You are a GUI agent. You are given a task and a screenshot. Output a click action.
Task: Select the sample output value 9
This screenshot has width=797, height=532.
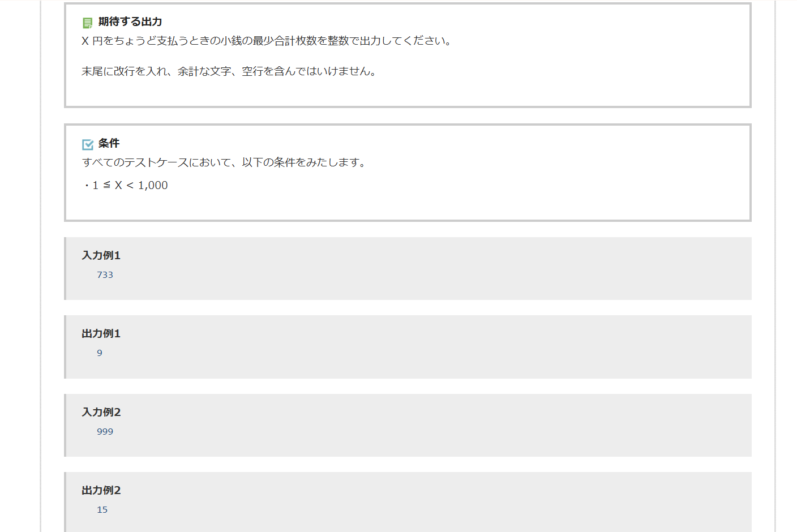pos(100,353)
